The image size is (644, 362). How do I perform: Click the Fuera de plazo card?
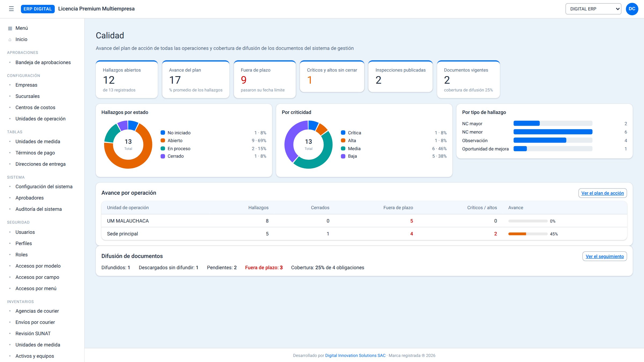(x=265, y=79)
